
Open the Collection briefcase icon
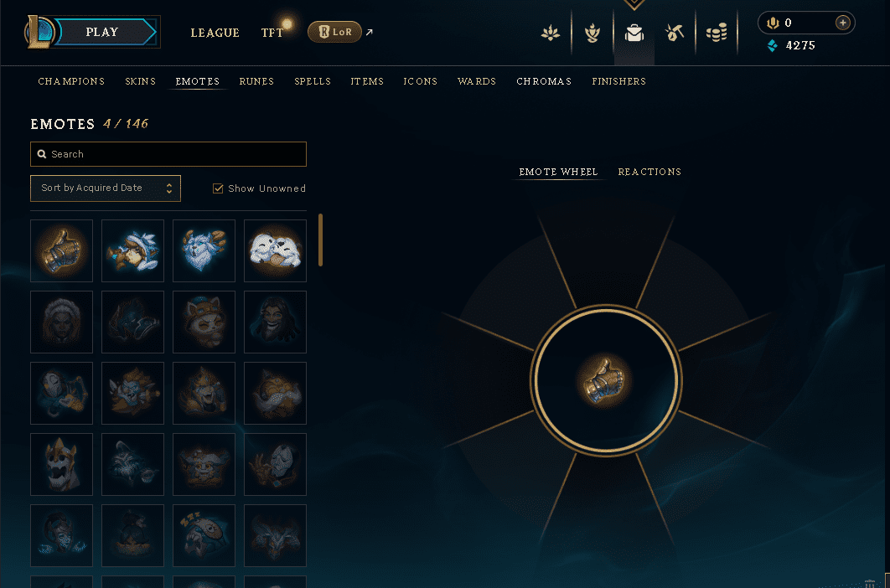point(634,34)
